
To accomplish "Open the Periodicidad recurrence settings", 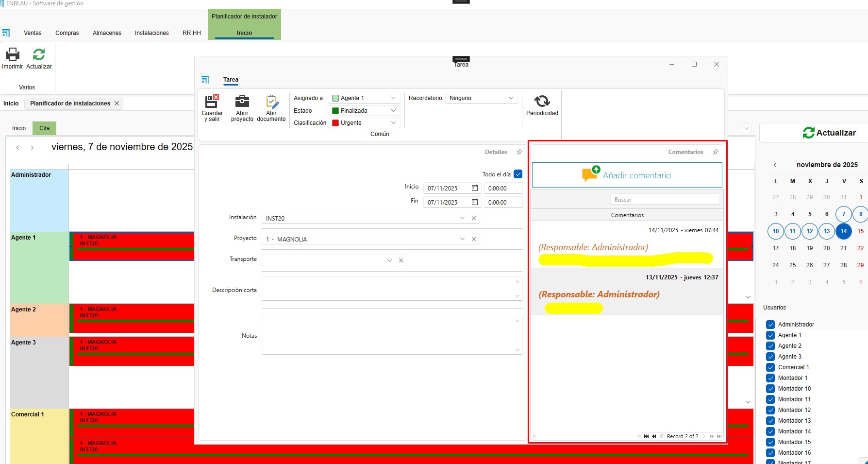I will [542, 102].
